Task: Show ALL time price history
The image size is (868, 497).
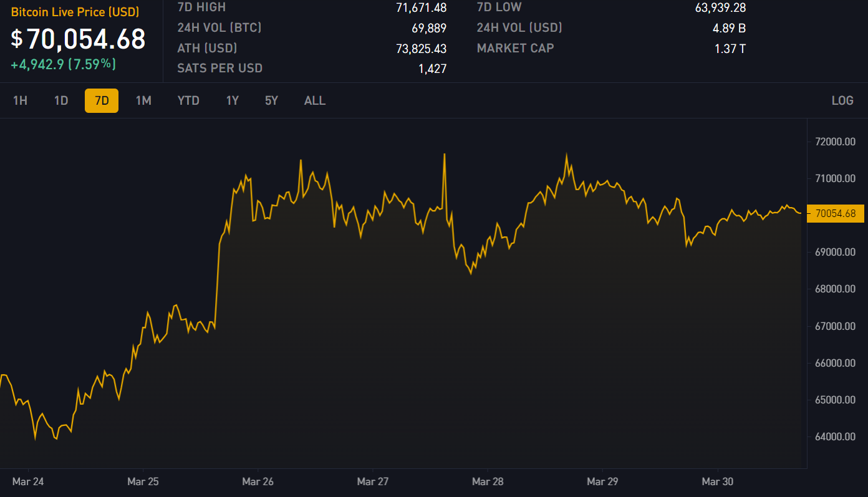Action: [x=315, y=100]
